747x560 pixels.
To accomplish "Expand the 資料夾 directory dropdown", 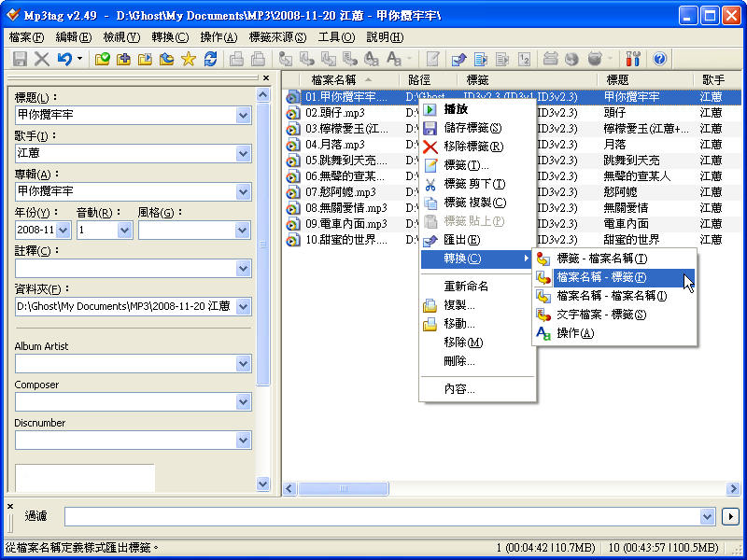I will [244, 307].
